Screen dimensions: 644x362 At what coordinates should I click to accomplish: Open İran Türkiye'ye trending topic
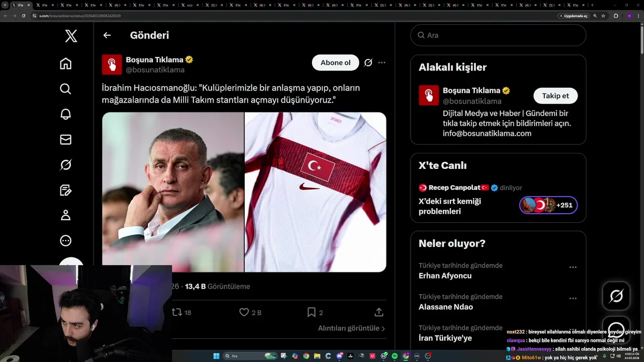pos(445,338)
